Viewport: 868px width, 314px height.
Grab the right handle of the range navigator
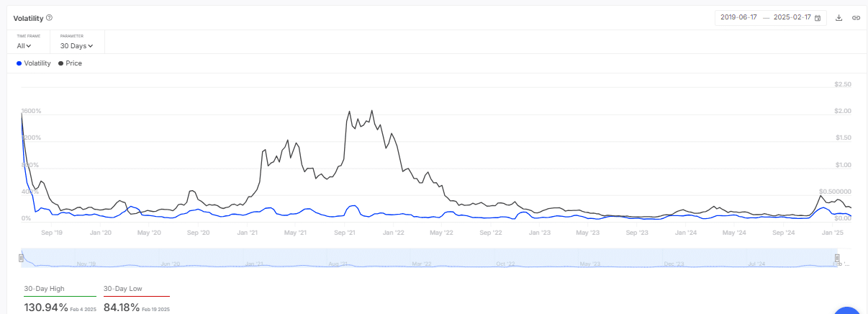point(837,258)
